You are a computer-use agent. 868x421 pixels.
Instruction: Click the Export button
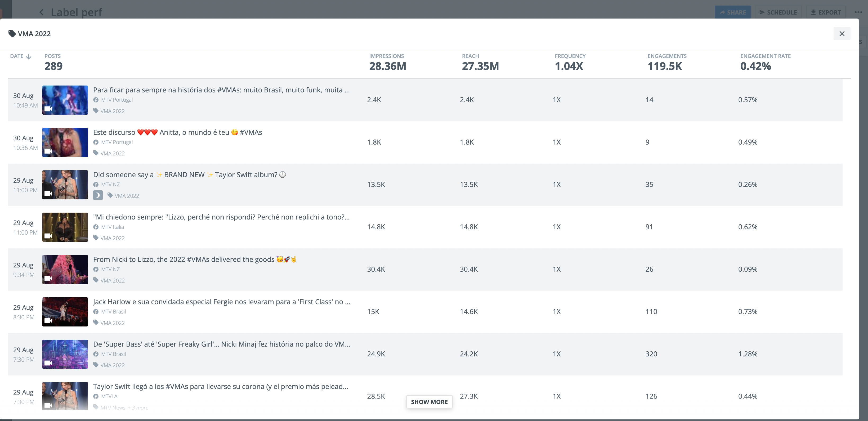point(826,12)
